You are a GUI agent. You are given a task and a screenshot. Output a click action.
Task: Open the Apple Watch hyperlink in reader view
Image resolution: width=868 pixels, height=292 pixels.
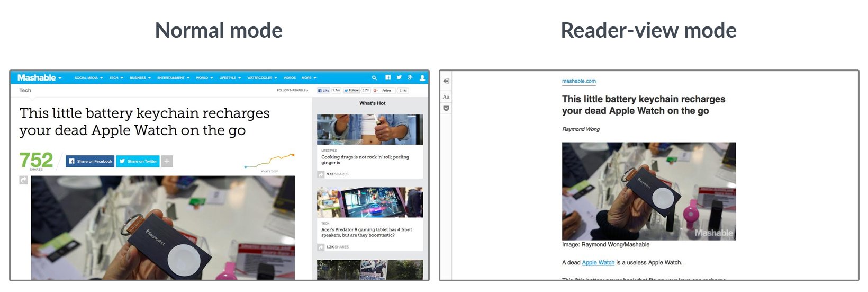pos(598,263)
